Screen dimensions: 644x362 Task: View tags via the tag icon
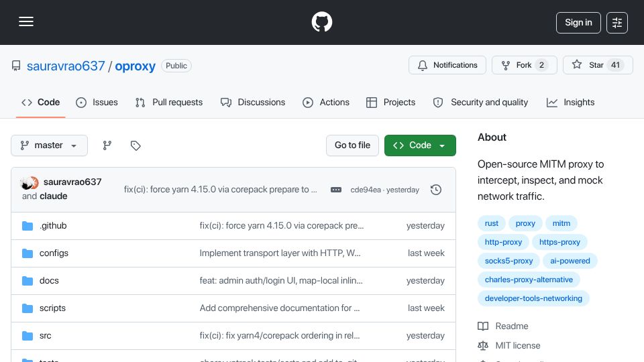click(x=136, y=145)
